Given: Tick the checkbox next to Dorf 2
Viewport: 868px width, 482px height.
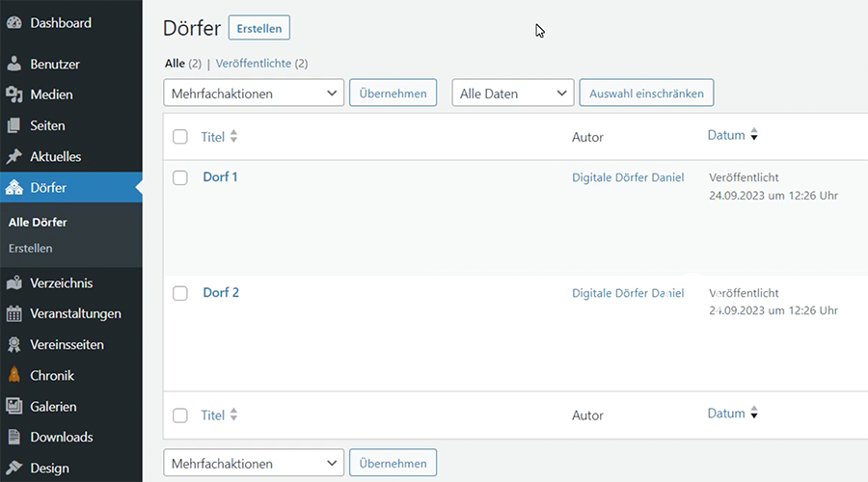Looking at the screenshot, I should [180, 293].
